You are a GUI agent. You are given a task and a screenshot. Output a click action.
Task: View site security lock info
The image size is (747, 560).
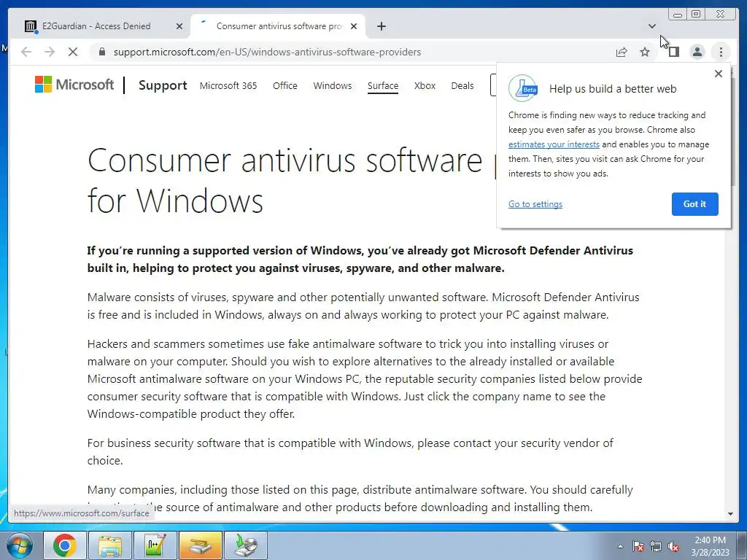tap(101, 52)
